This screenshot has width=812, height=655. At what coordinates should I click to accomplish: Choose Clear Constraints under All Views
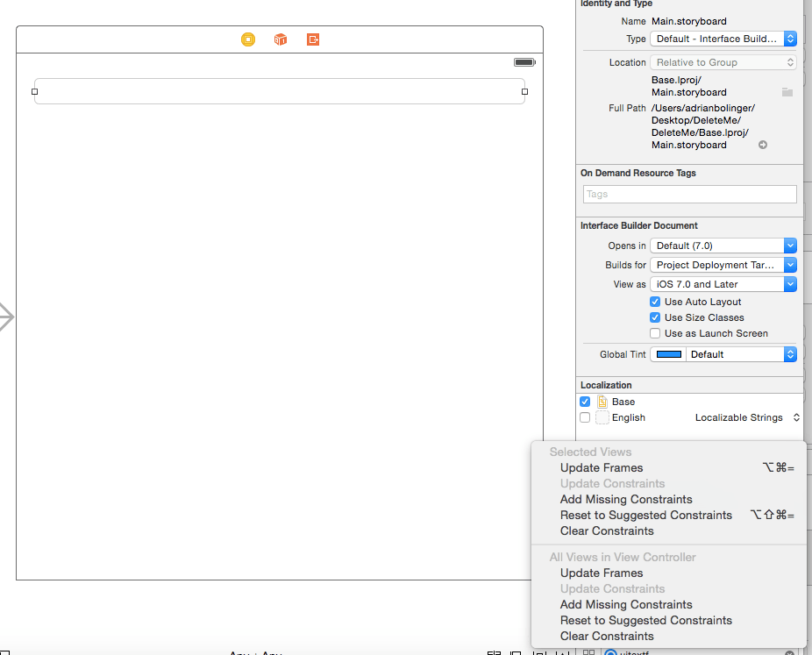click(668, 637)
